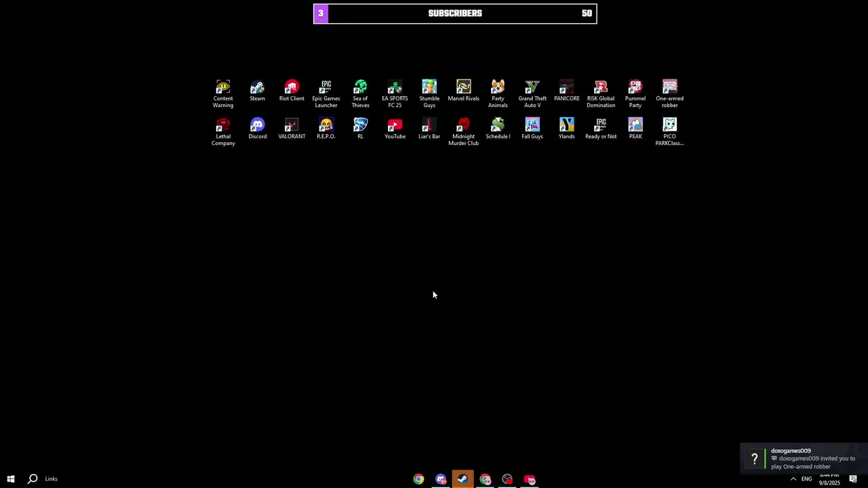Open Google Chrome from the taskbar

[x=418, y=479]
